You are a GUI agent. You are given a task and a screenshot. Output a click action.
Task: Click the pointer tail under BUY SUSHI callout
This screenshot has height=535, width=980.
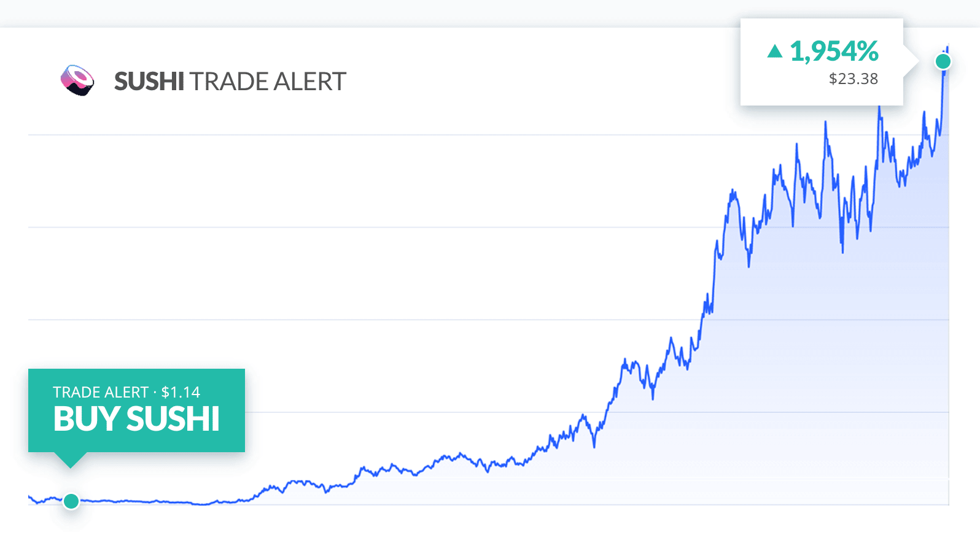click(71, 460)
